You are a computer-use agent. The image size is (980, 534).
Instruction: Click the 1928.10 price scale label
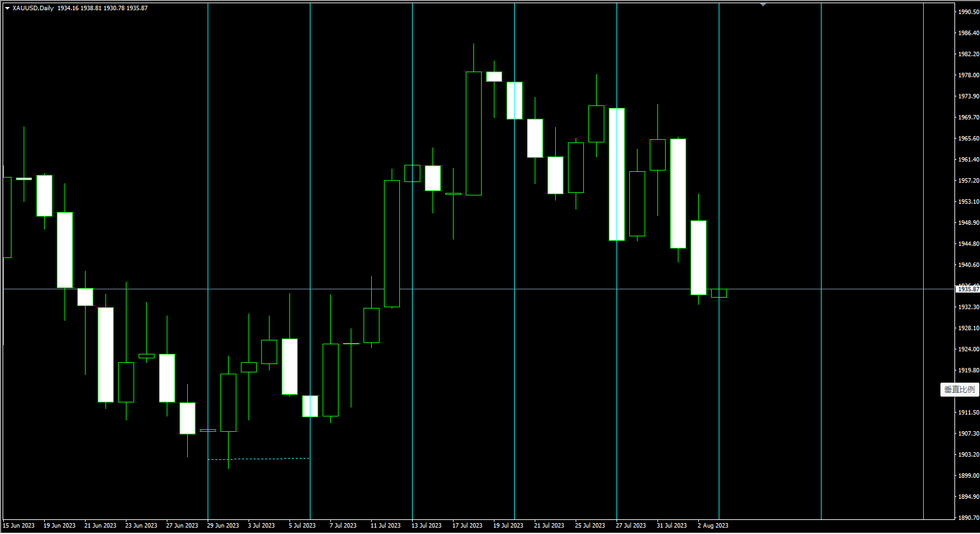(969, 328)
